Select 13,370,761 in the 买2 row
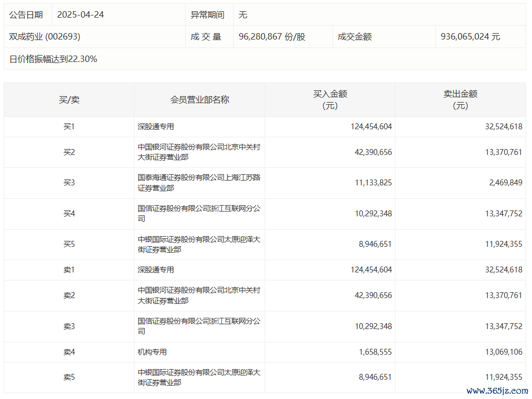 click(x=504, y=152)
